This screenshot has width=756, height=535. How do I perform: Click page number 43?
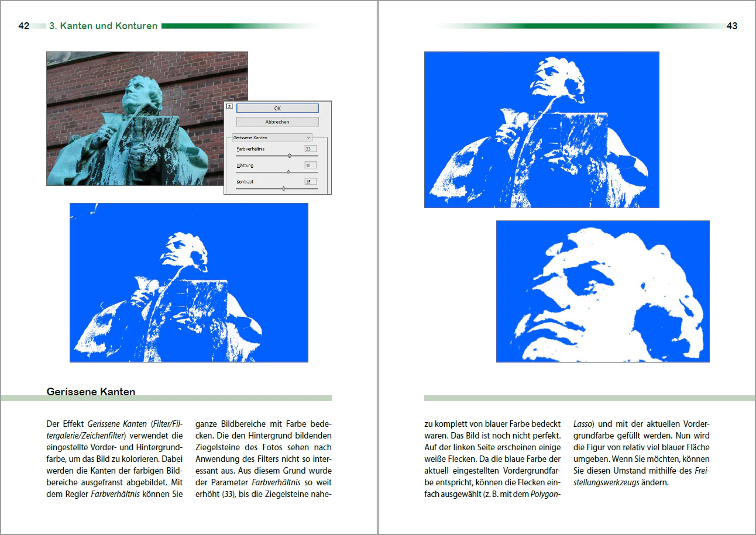tap(732, 26)
